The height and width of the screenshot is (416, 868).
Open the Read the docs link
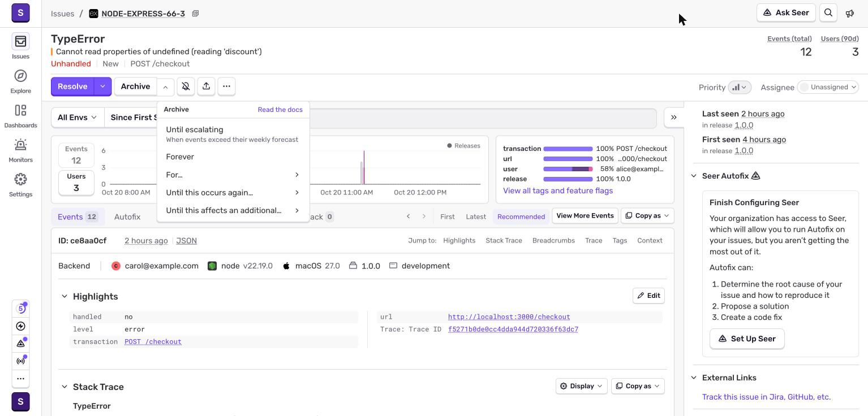click(x=280, y=110)
